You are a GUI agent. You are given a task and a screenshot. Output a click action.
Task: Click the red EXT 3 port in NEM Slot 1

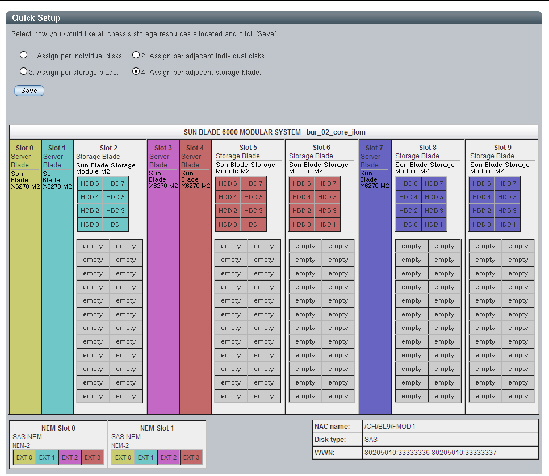coord(192,457)
